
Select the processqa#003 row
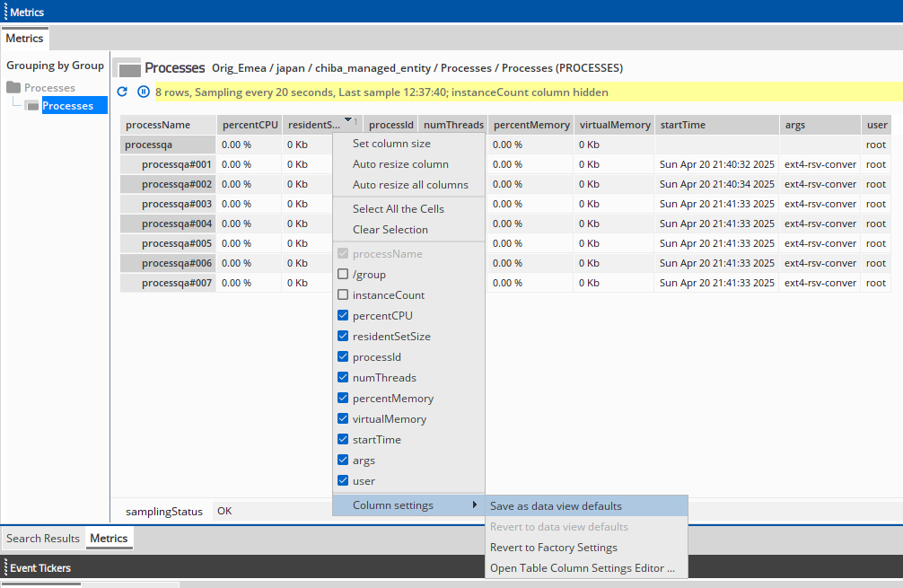tap(176, 204)
